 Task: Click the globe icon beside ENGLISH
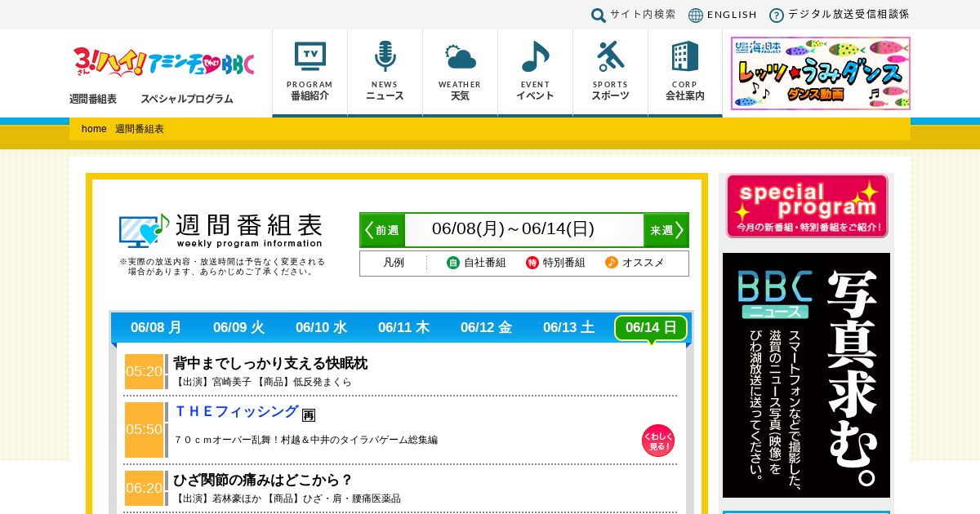coord(696,15)
